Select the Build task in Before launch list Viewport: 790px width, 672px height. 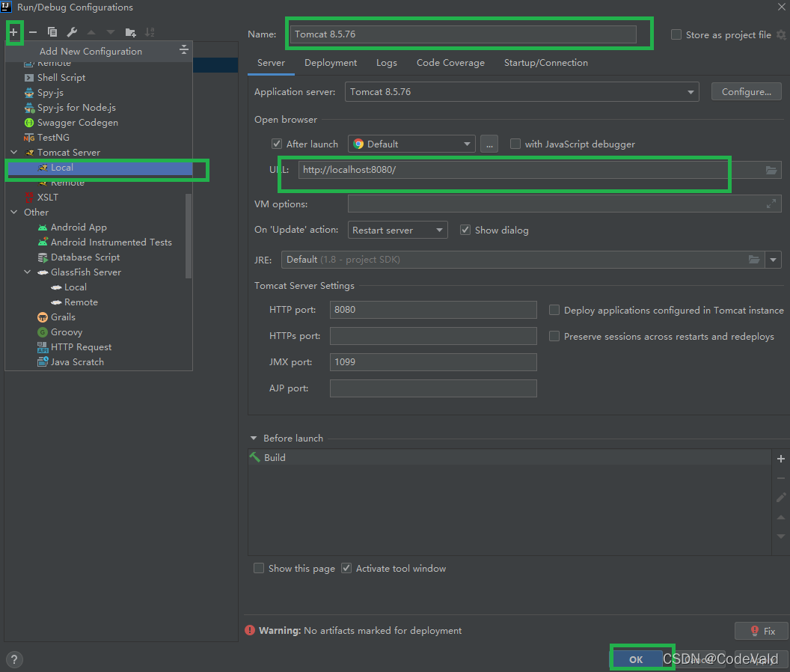(x=509, y=457)
